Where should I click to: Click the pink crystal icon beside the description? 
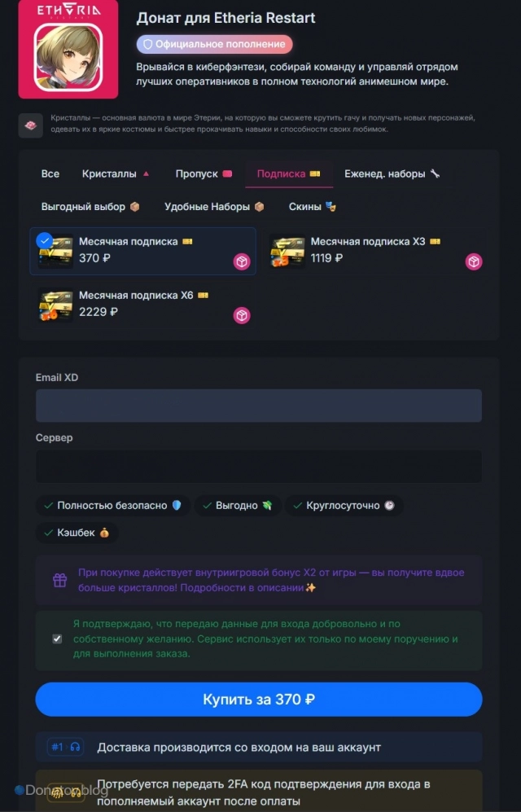point(30,126)
